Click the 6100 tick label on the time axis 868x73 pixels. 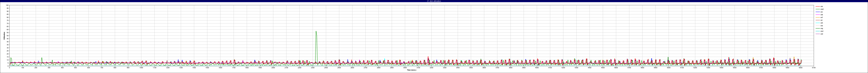tap(813, 68)
